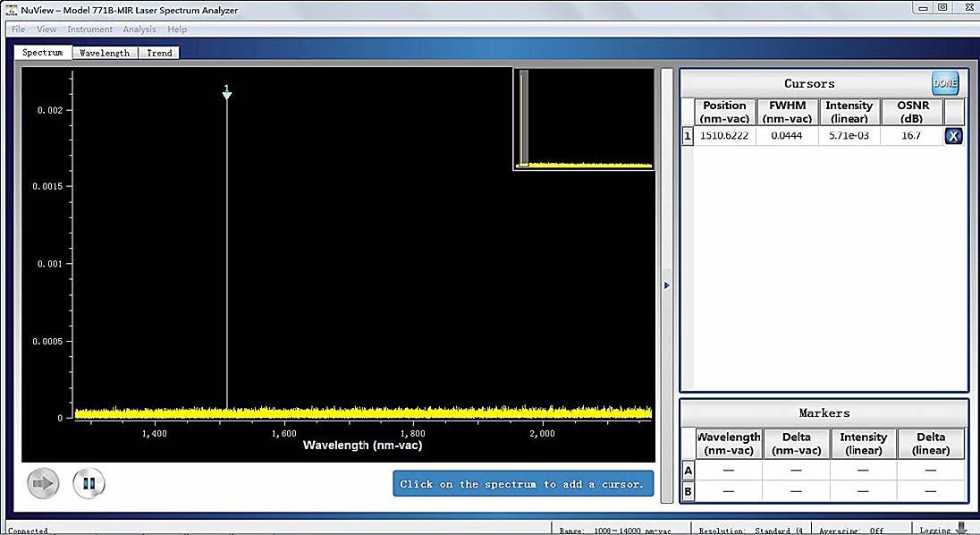The height and width of the screenshot is (535, 980).
Task: Click FWHM value 0.0444
Action: click(787, 136)
